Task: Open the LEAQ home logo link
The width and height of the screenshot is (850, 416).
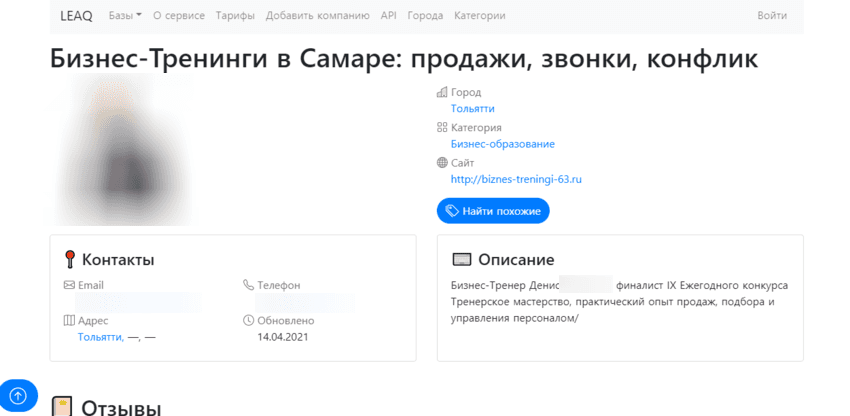Action: click(76, 16)
